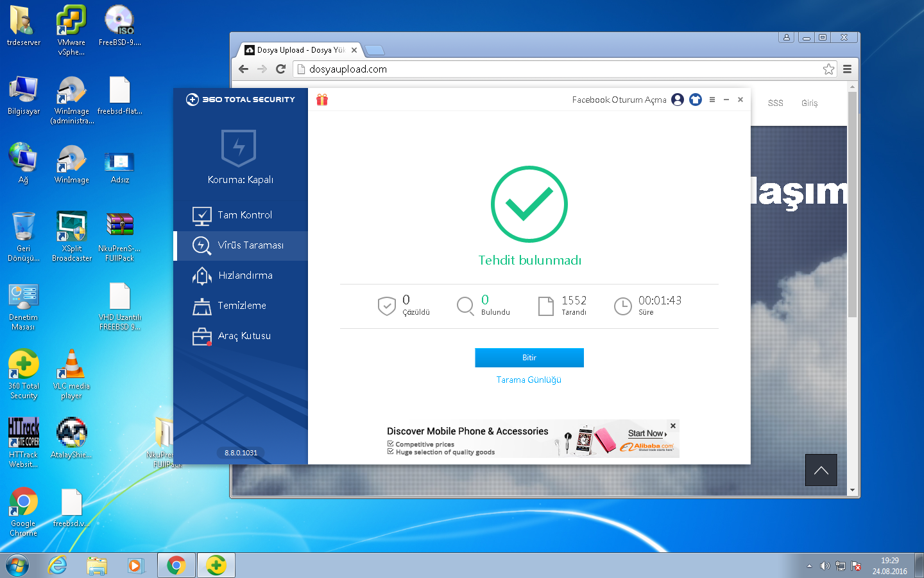Select the Geri Dönüşüm recycle bin icon
This screenshot has width=924, height=578.
click(24, 236)
